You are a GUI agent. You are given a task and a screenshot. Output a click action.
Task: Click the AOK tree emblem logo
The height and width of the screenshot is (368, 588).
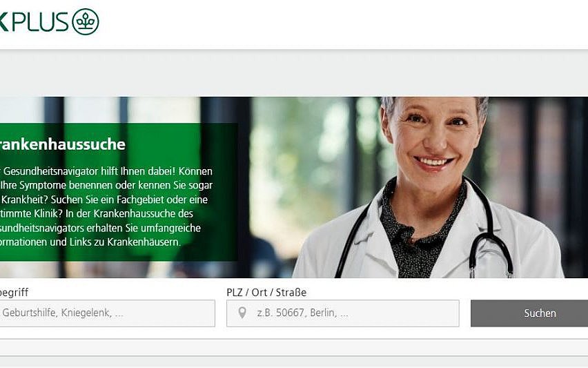click(86, 21)
